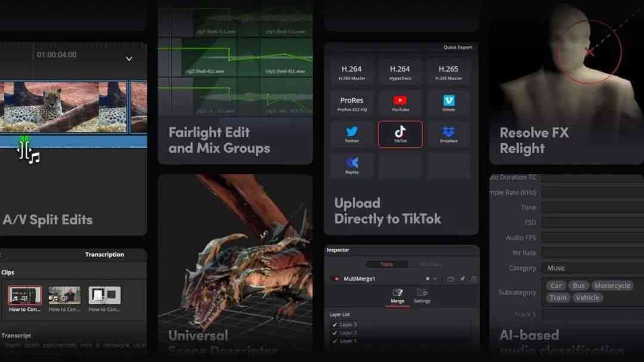Choose the YouTube export preset
Viewport: 644px width, 362px height.
[x=400, y=103]
